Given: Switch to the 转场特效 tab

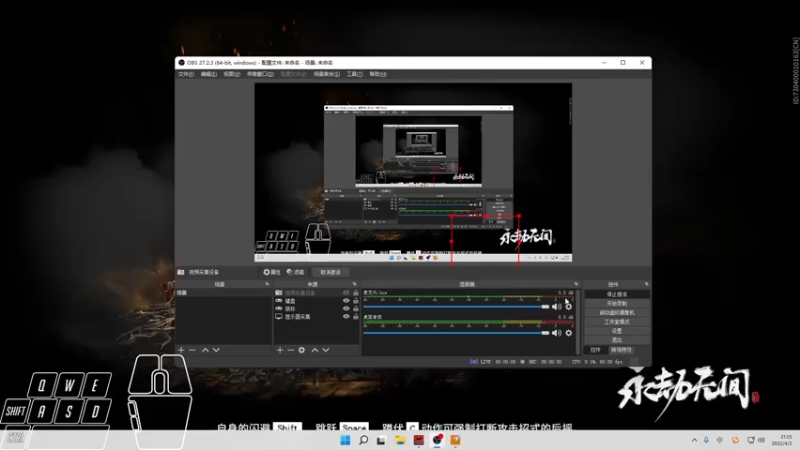Looking at the screenshot, I should [621, 350].
